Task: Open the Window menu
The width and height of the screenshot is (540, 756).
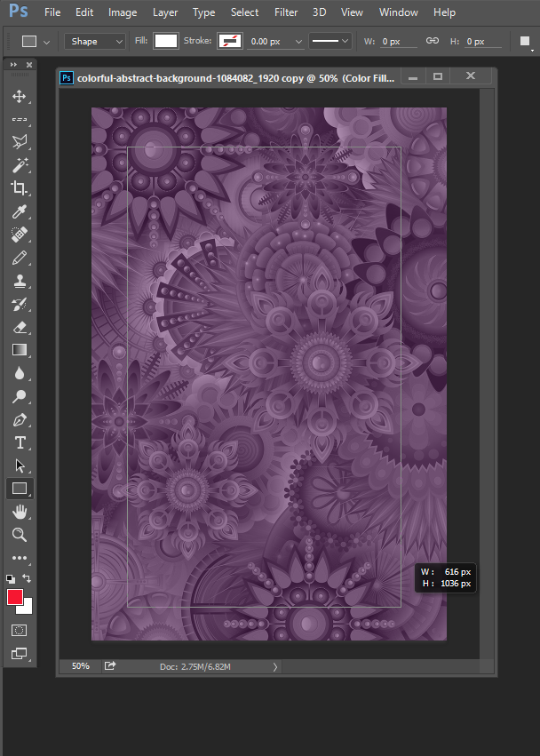Action: [x=398, y=12]
